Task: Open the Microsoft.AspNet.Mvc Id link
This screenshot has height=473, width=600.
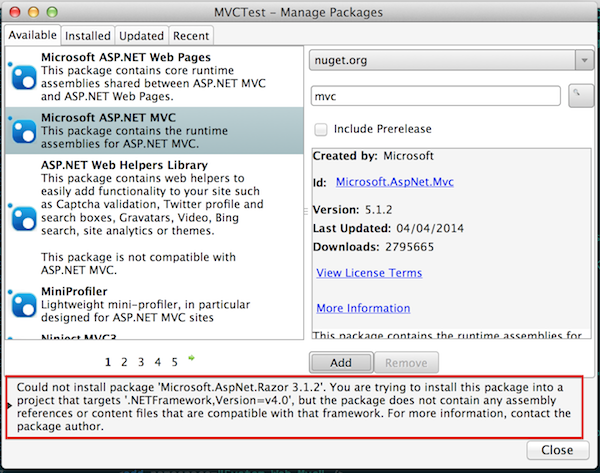Action: pos(395,182)
